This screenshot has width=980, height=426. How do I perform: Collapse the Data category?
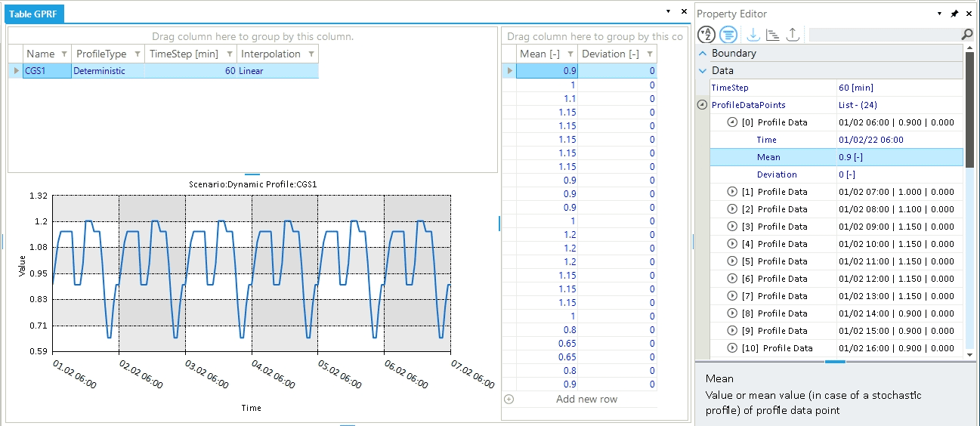[x=703, y=71]
